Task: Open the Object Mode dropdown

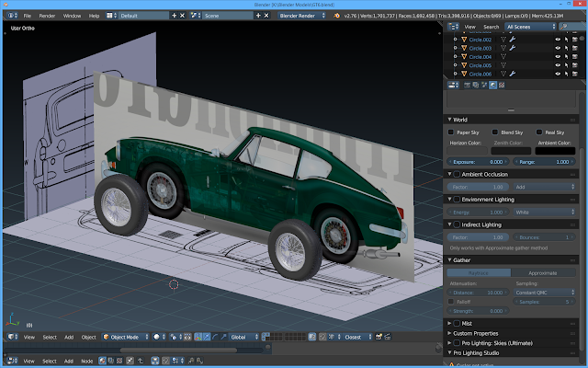Action: pyautogui.click(x=125, y=338)
